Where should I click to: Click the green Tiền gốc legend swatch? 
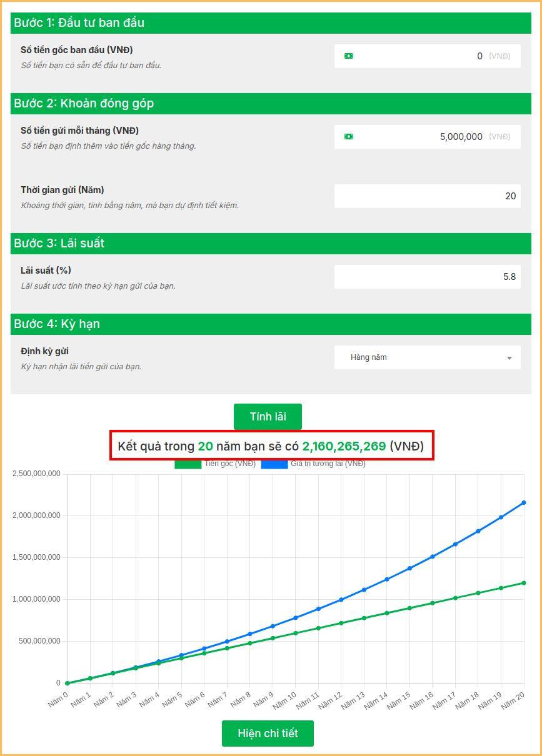point(188,464)
